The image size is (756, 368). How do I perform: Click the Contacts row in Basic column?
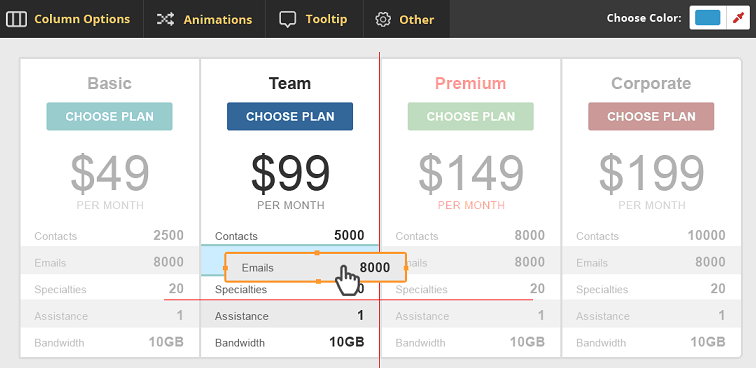109,236
